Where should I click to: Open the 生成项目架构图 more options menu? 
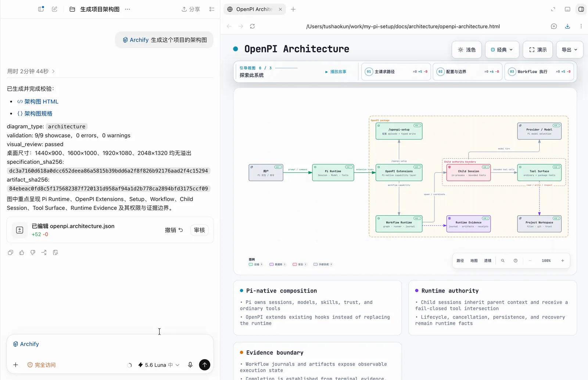tap(128, 9)
